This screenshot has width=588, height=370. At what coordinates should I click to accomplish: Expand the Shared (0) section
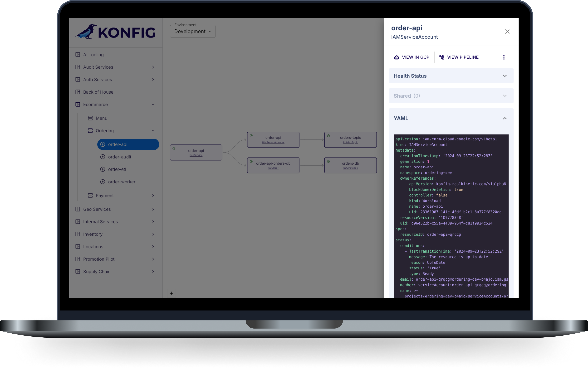click(451, 96)
